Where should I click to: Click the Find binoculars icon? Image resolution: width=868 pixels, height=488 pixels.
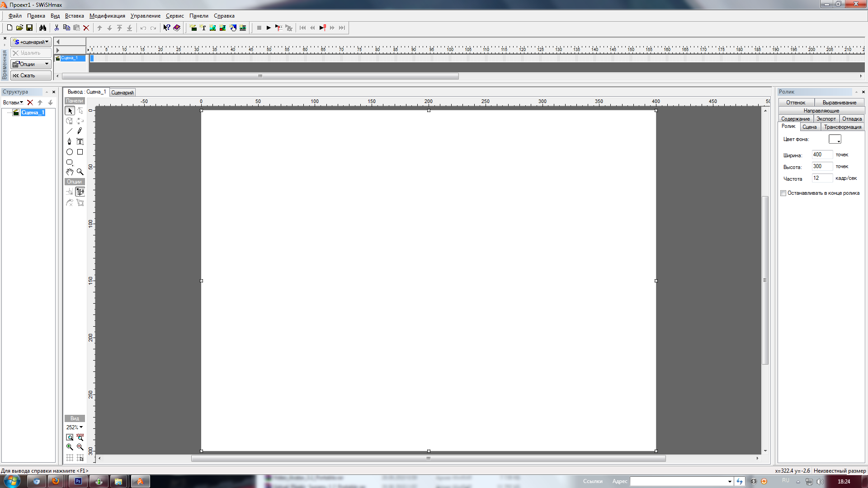42,28
